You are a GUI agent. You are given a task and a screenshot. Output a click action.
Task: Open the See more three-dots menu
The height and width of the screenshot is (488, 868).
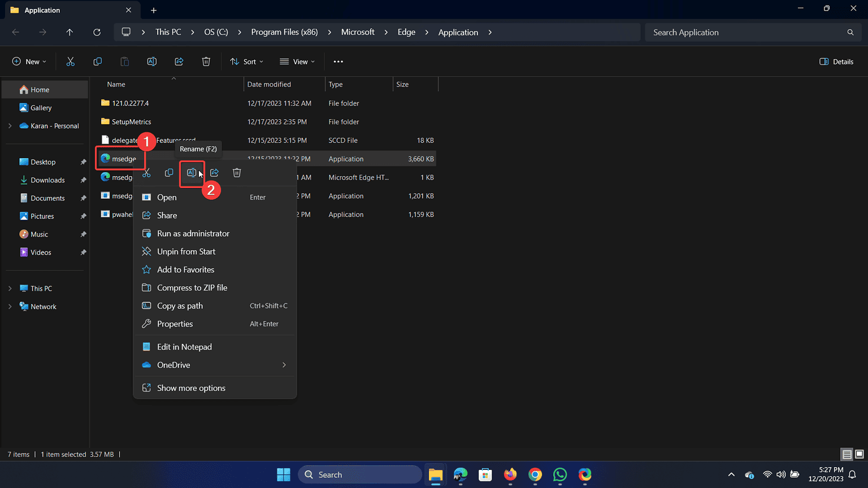[x=338, y=62]
